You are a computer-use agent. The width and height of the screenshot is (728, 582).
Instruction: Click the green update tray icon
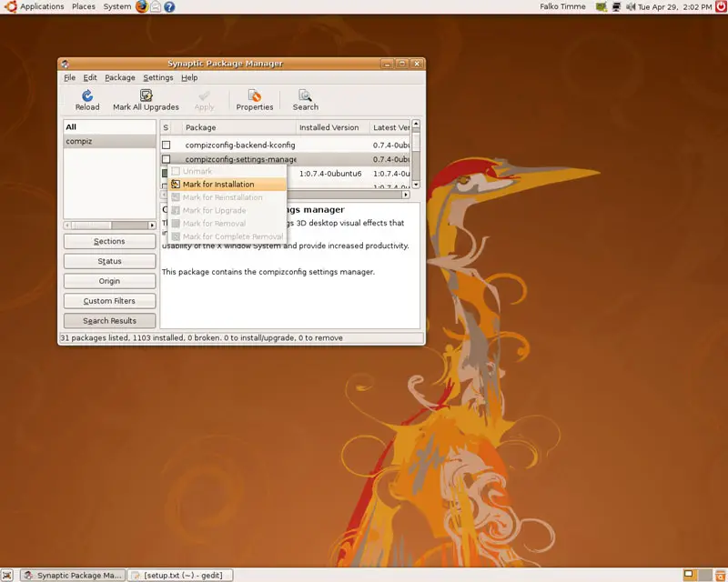(602, 7)
